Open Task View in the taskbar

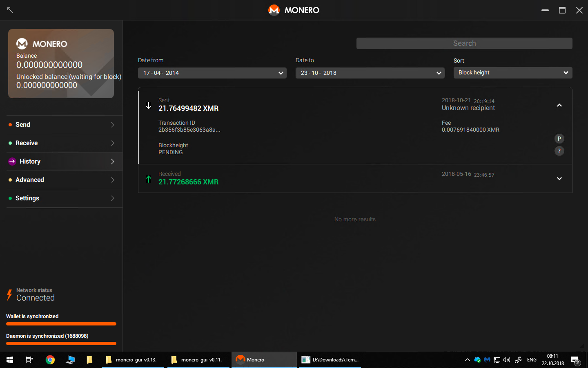pyautogui.click(x=29, y=360)
